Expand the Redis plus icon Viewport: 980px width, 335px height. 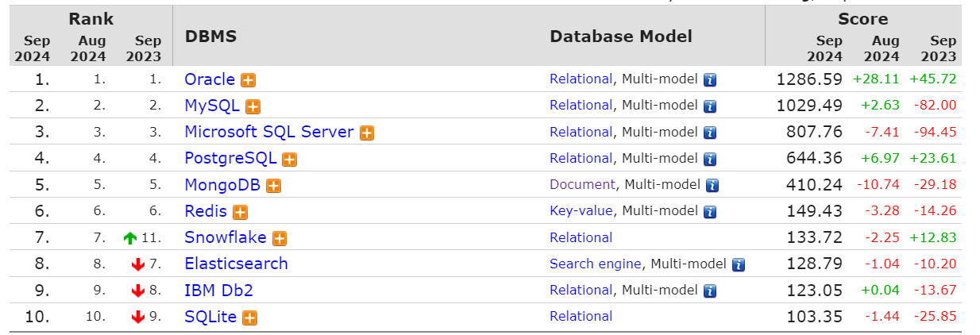[x=240, y=212]
